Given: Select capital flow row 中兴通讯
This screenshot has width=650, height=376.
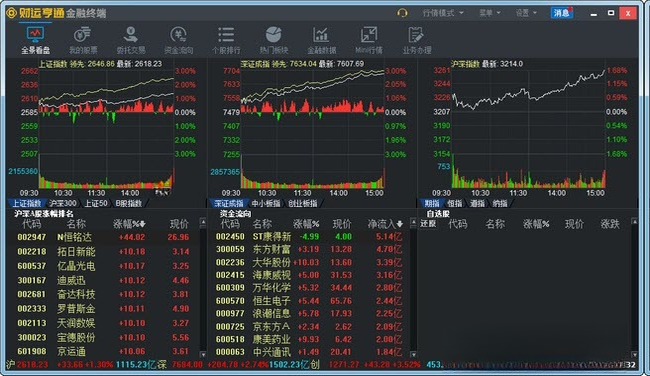Looking at the screenshot, I should (x=310, y=352).
